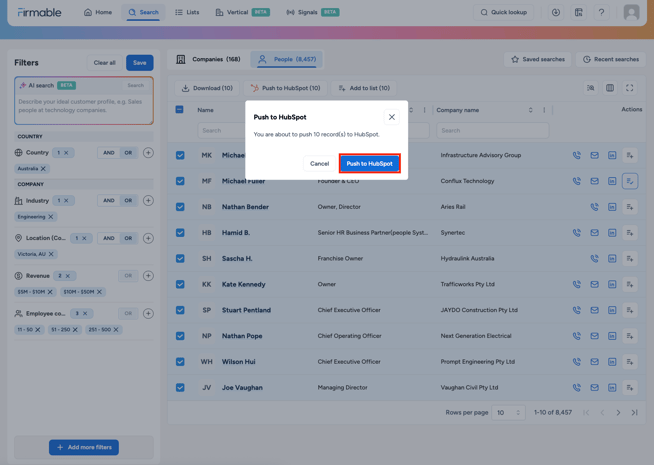This screenshot has width=654, height=465.
Task: Uncheck the Joe Vaughan row
Action: pos(180,387)
